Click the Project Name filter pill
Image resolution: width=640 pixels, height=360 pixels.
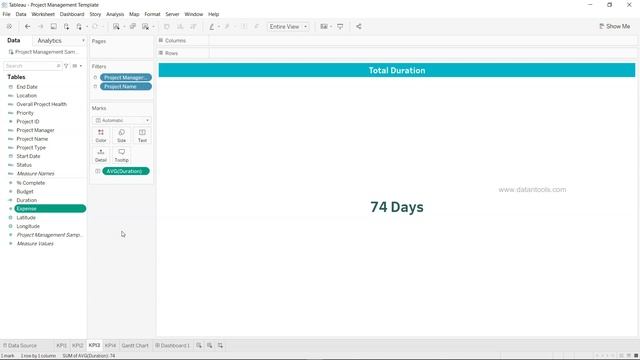126,87
